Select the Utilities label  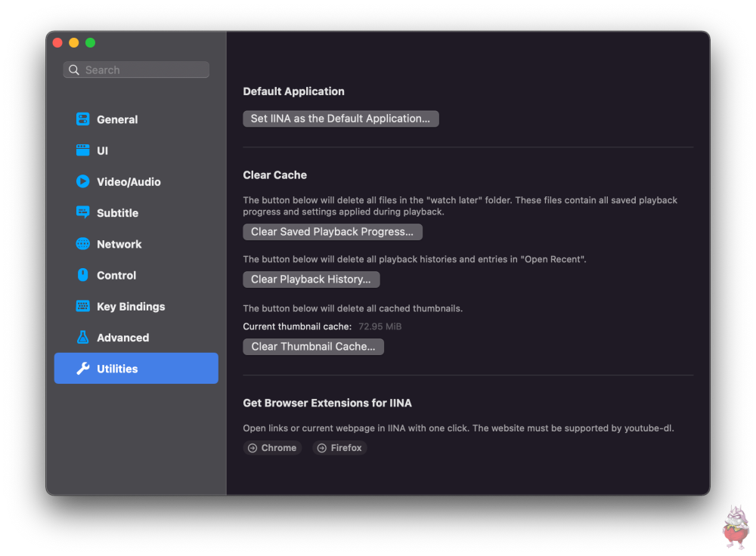coord(117,369)
